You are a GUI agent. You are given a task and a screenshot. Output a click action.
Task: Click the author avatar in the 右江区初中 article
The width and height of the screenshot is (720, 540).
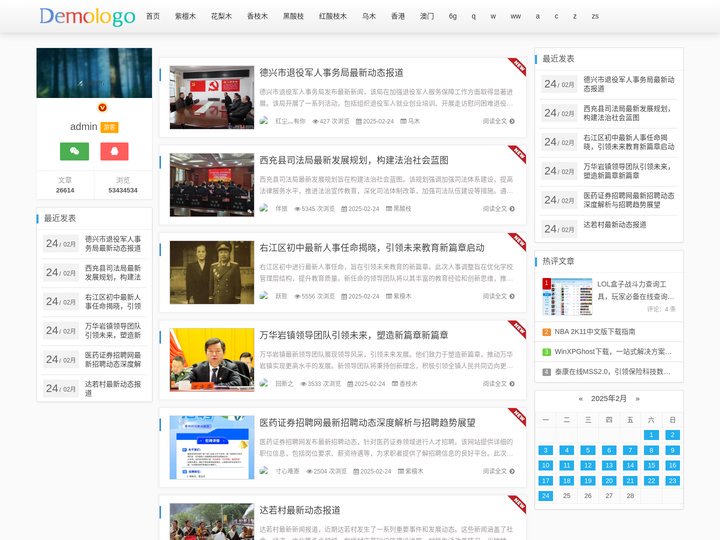pos(264,296)
